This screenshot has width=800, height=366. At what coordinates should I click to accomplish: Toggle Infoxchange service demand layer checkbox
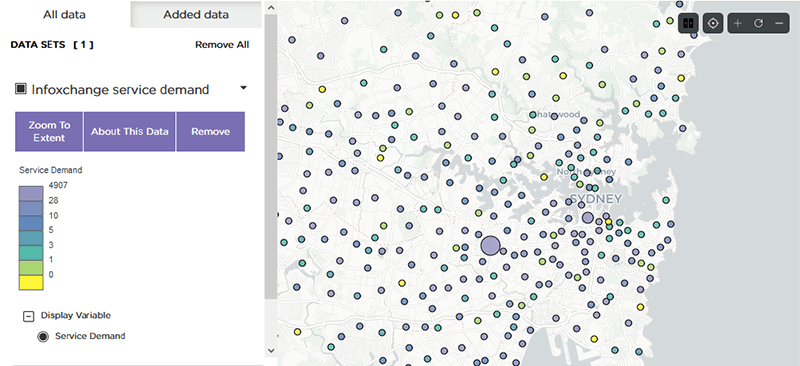tap(20, 89)
